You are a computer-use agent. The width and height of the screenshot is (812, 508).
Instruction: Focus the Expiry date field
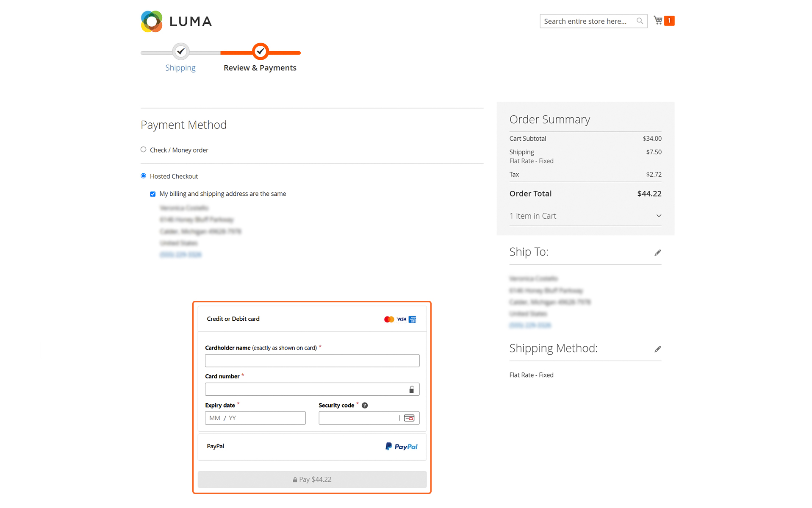coord(255,418)
